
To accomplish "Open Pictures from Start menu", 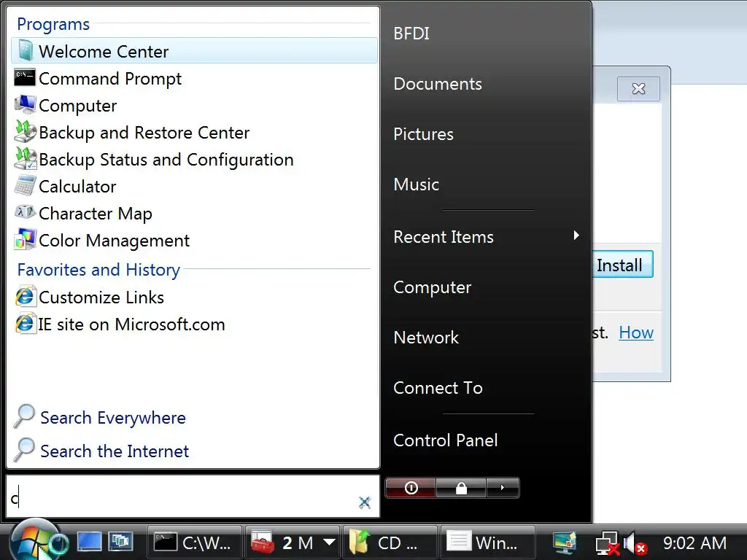I will pyautogui.click(x=423, y=134).
